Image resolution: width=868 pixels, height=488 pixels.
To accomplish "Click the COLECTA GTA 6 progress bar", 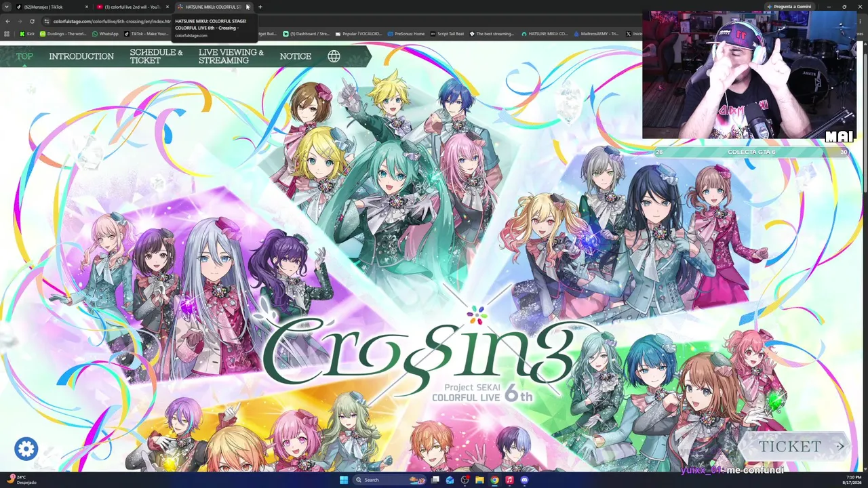I will point(751,152).
